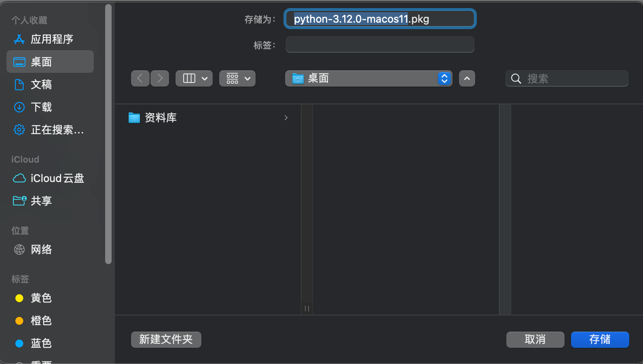Select the 下载 sidebar location
Viewport: 643px width, 364px height.
41,107
